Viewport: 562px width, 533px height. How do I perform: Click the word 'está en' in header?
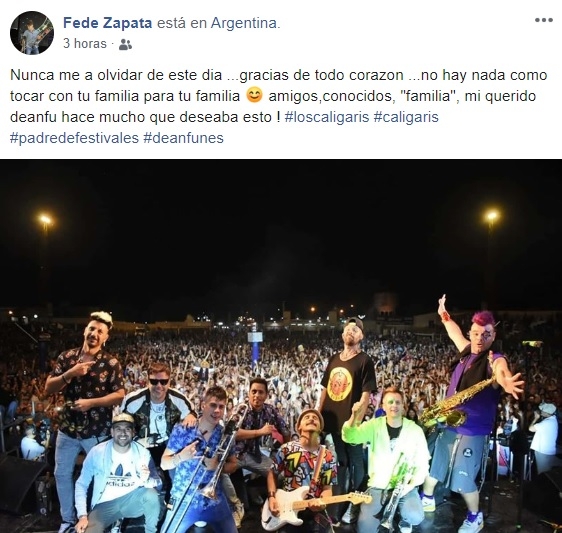point(181,23)
